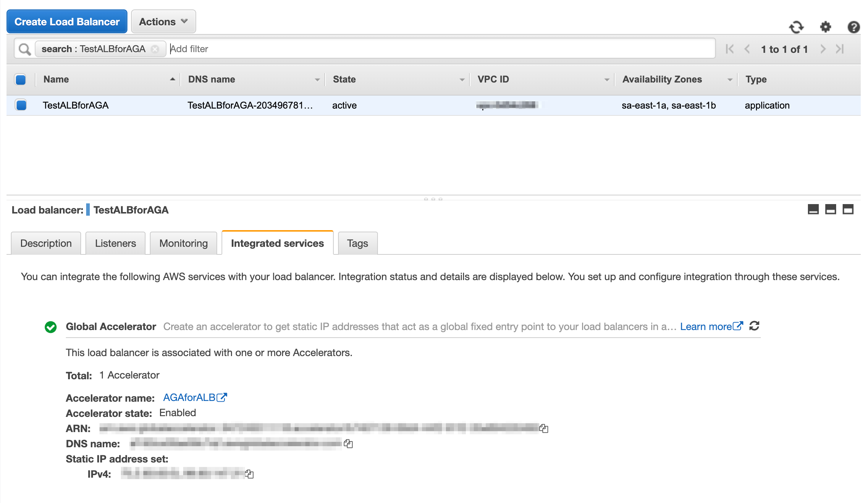Minimize the details panel to bottom
This screenshot has height=503, width=868.
813,210
